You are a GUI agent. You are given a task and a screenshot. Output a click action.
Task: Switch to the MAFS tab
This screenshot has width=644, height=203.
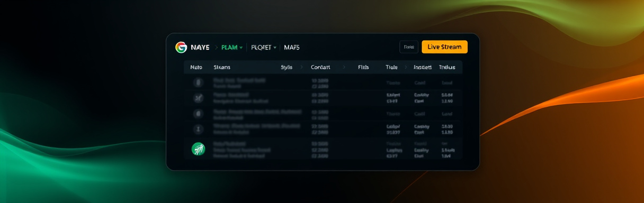click(292, 47)
